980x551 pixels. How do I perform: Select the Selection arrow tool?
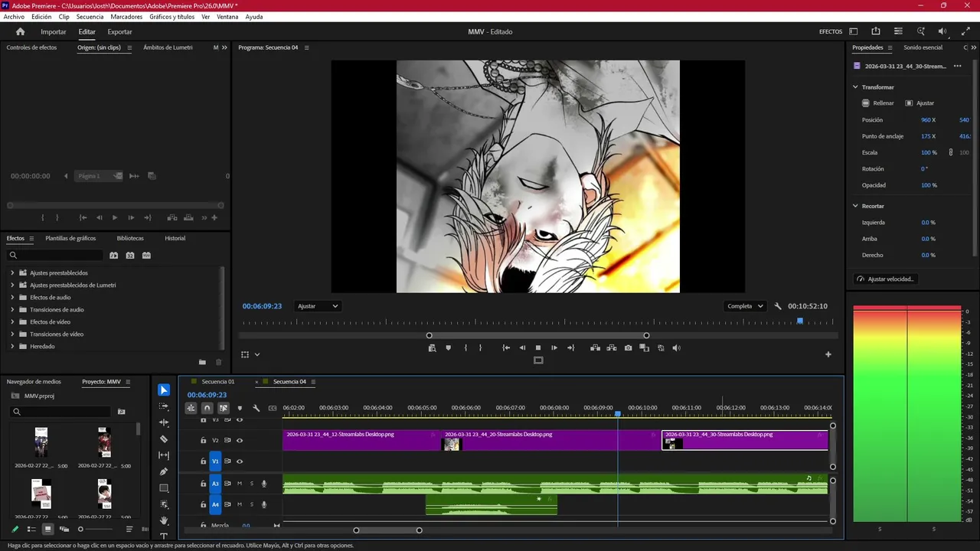164,390
